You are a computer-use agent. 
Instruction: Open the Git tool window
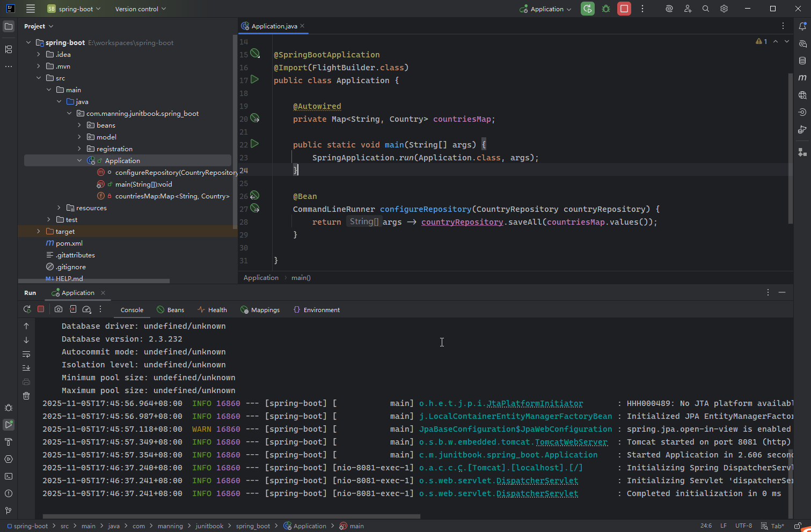point(9,511)
